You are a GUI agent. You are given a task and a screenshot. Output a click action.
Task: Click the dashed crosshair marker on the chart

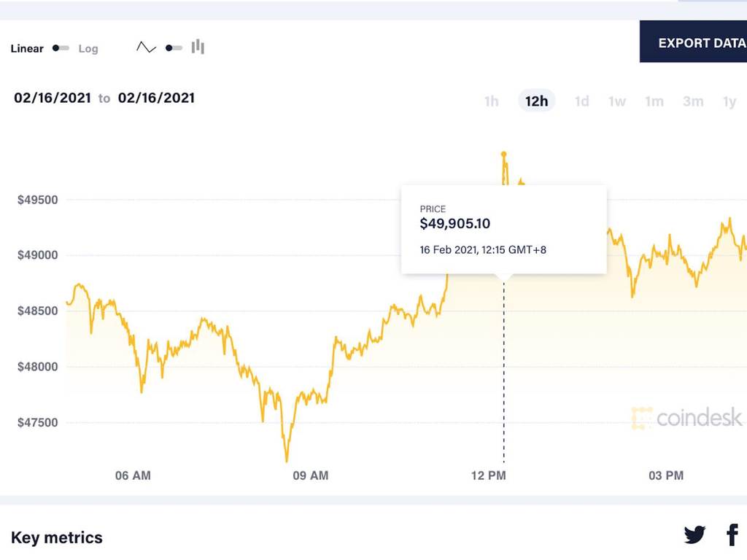(x=503, y=365)
